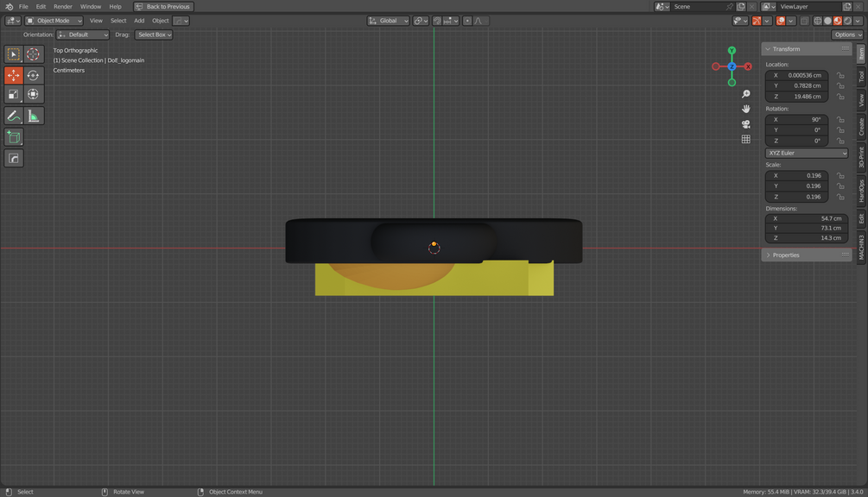Open the viewport Select menu
The width and height of the screenshot is (868, 497).
click(x=118, y=21)
